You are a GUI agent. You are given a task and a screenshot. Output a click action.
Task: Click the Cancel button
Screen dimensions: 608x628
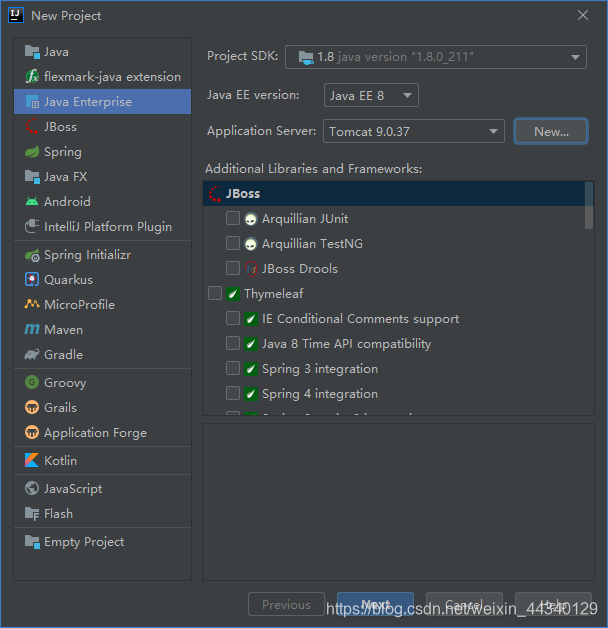pyautogui.click(x=464, y=604)
